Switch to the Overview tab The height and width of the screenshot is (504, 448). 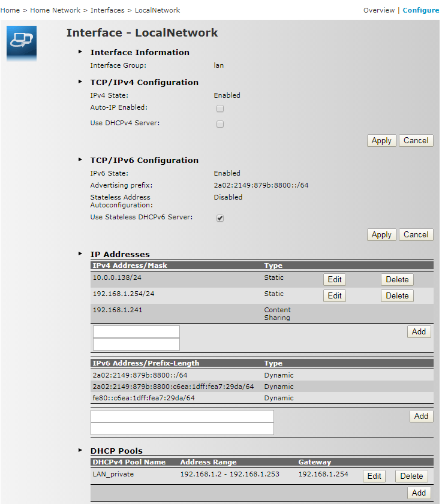coord(378,10)
